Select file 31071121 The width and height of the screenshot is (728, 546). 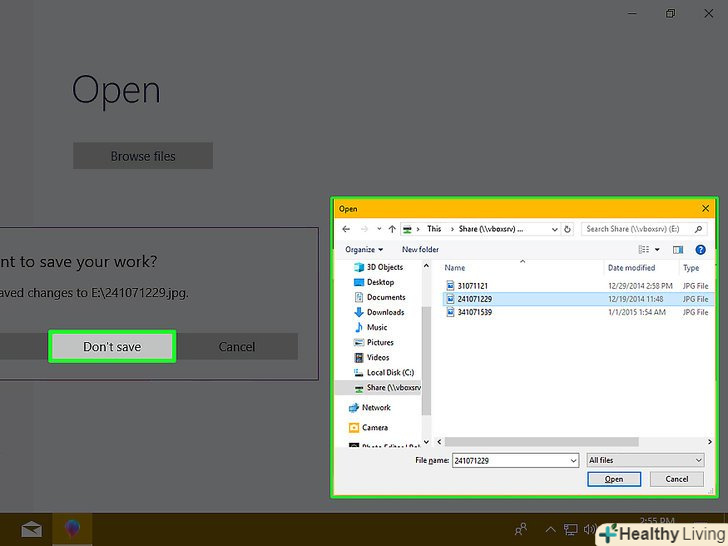click(x=473, y=286)
